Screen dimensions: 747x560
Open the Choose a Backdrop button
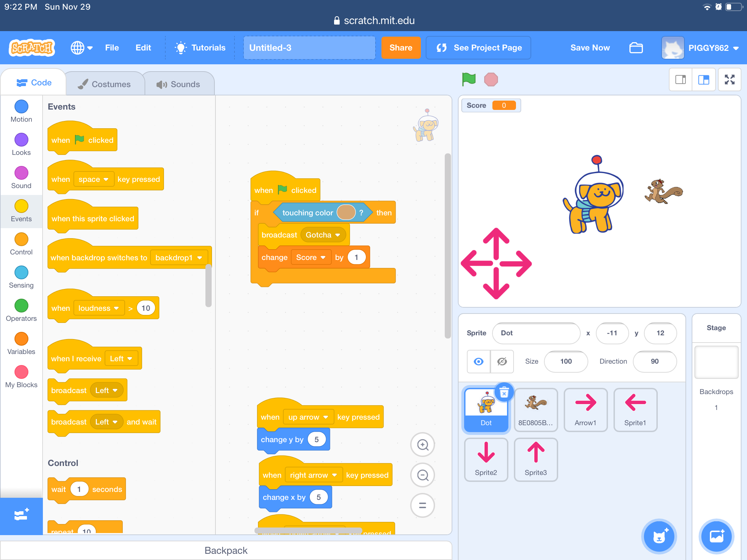pos(716,536)
